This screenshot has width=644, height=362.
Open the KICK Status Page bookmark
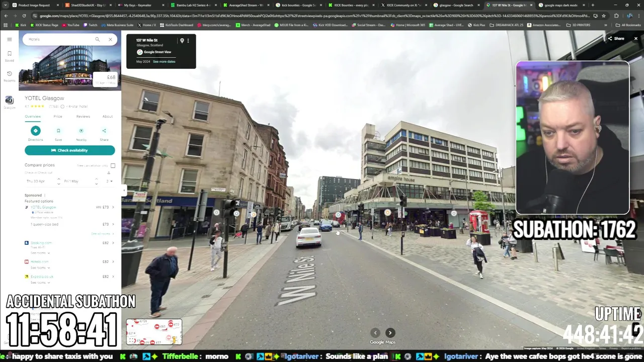click(44, 25)
